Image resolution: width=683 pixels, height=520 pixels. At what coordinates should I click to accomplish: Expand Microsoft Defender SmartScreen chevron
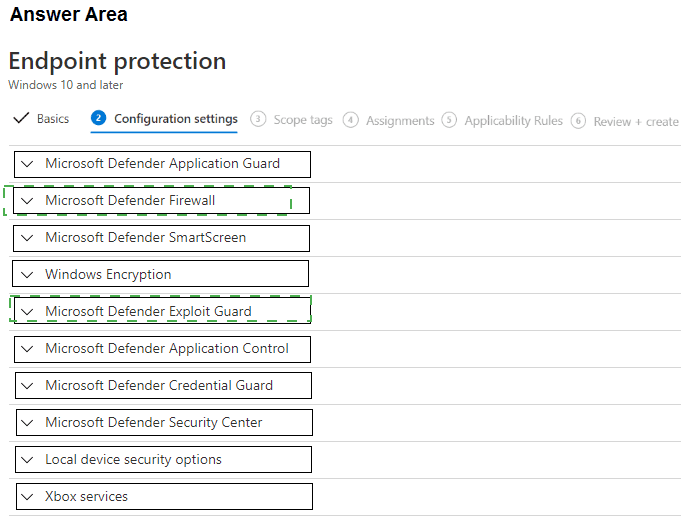(28, 238)
